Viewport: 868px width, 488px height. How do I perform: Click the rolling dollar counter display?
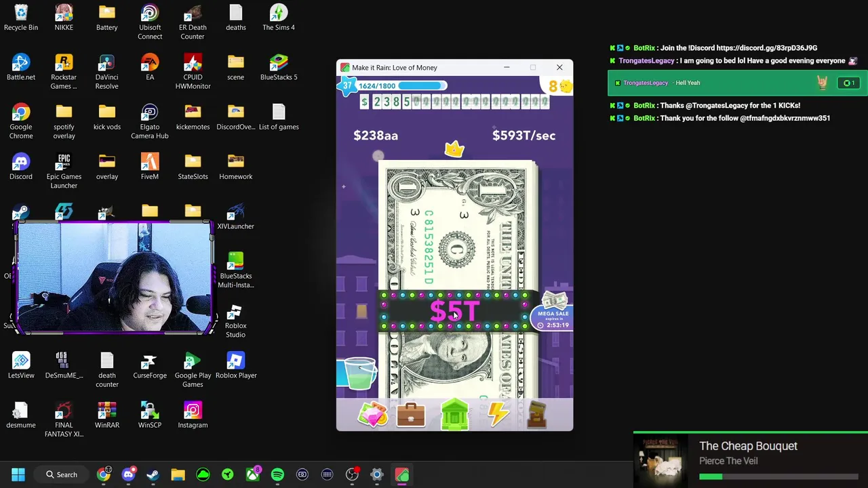[454, 102]
